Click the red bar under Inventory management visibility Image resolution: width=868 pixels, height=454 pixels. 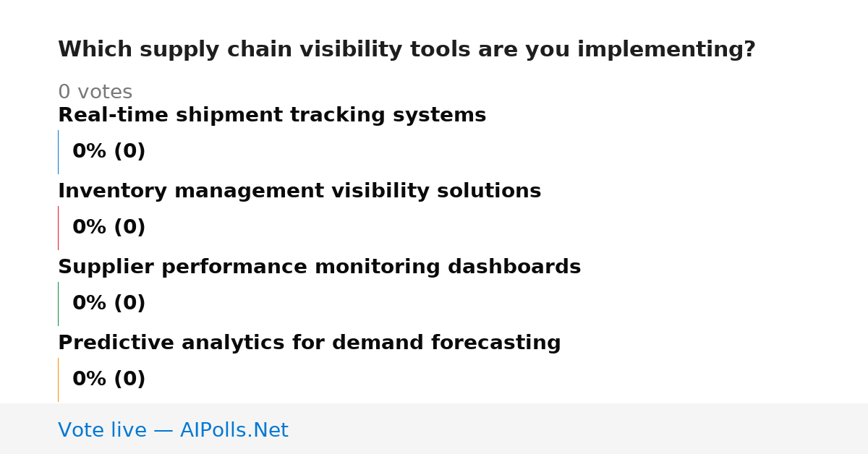tap(58, 228)
